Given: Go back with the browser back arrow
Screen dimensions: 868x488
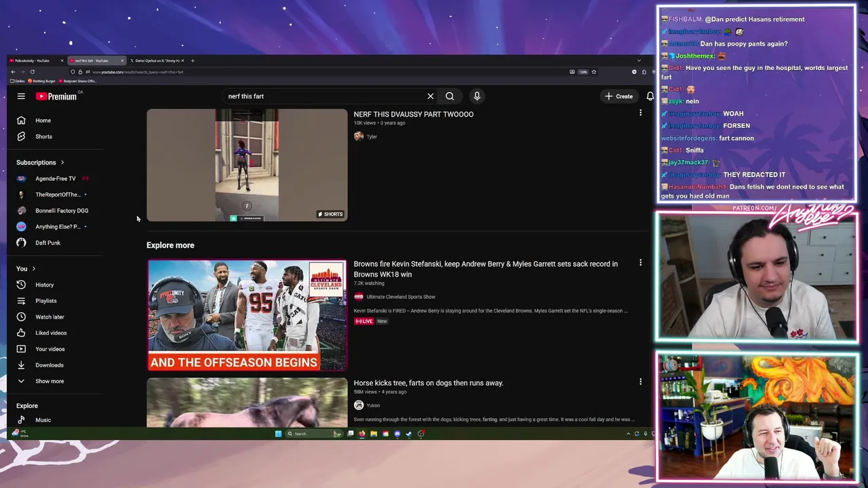Looking at the screenshot, I should click(x=13, y=72).
